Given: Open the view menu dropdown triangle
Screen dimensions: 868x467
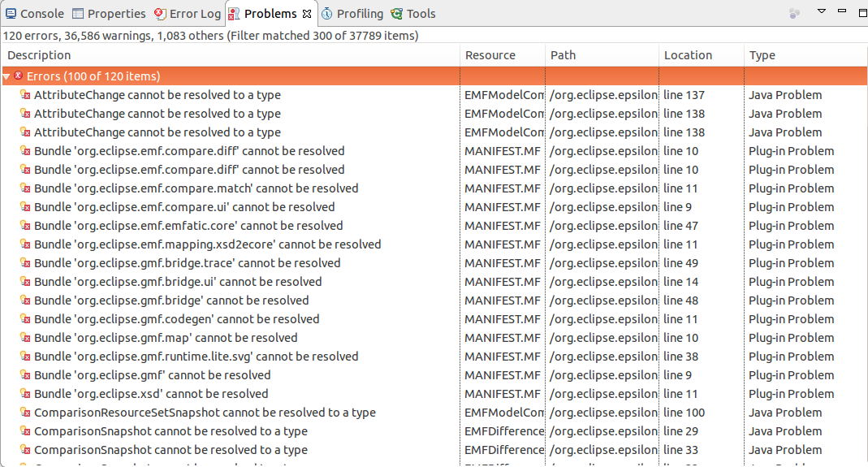Looking at the screenshot, I should (x=822, y=11).
